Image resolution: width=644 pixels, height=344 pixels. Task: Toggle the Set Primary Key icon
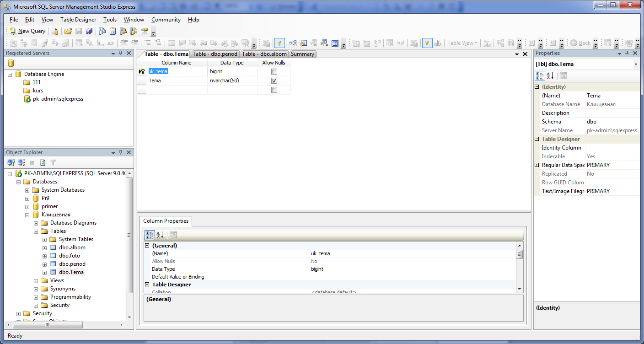point(279,43)
